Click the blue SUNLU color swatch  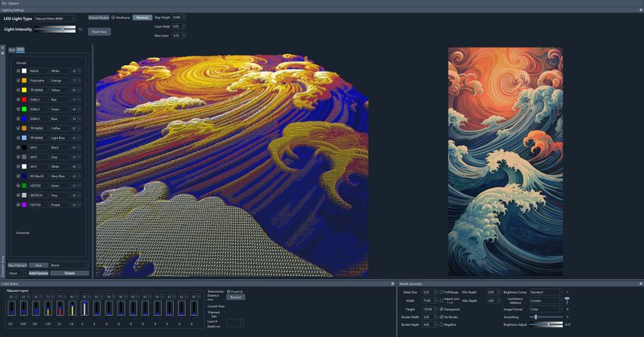[24, 118]
